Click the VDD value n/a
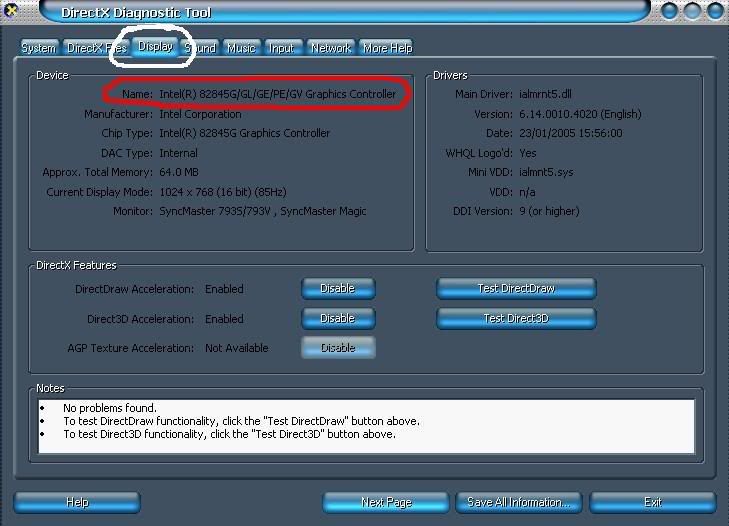This screenshot has height=526, width=729. point(527,192)
